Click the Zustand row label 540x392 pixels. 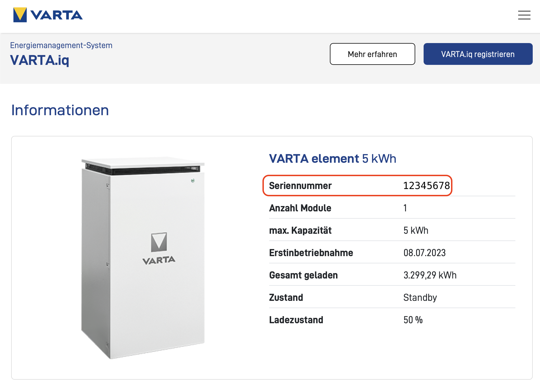(286, 297)
